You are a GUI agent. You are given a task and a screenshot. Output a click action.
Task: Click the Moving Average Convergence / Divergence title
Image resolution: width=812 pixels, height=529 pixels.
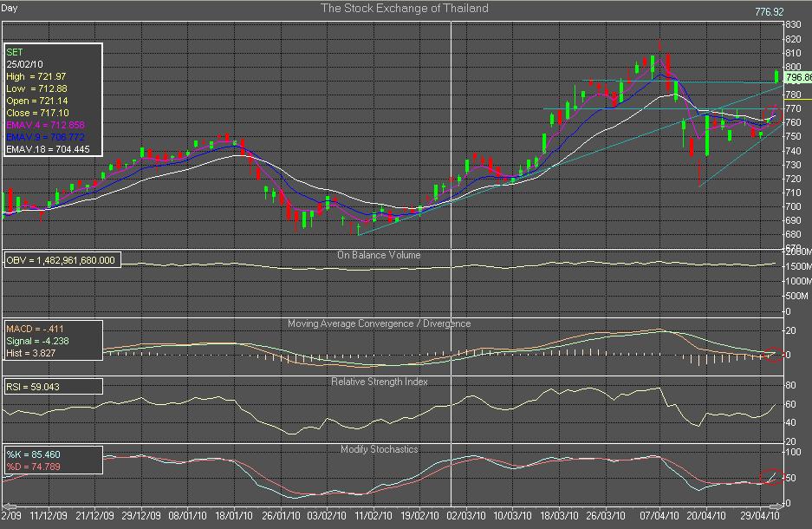379,323
